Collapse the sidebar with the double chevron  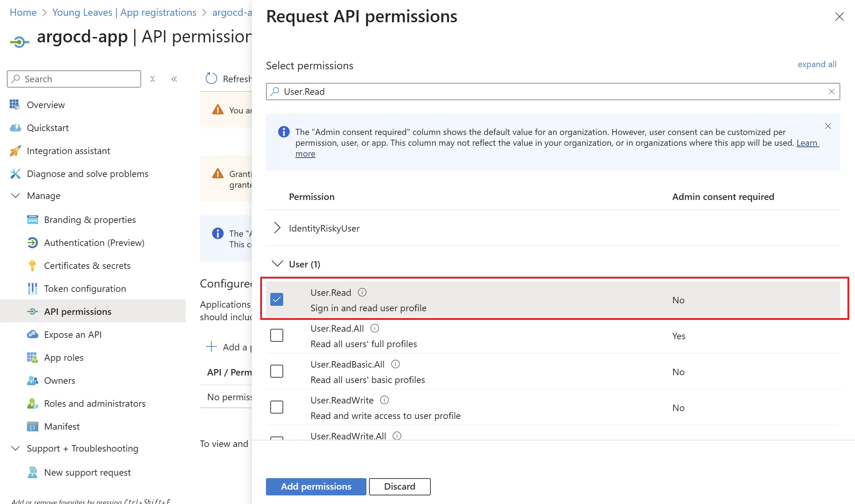[x=174, y=79]
